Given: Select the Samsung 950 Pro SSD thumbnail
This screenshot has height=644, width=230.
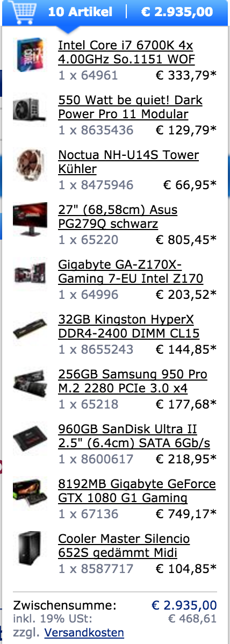Looking at the screenshot, I should point(30,384).
